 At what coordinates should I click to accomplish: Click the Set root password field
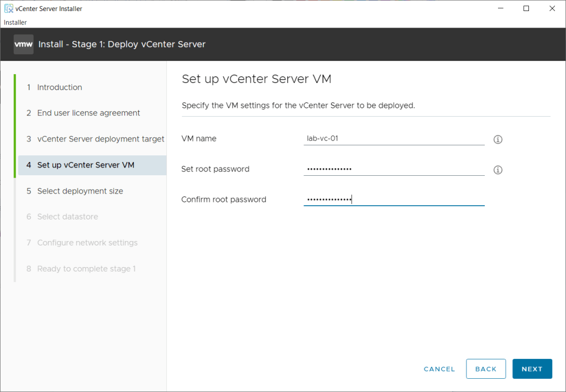pos(394,169)
